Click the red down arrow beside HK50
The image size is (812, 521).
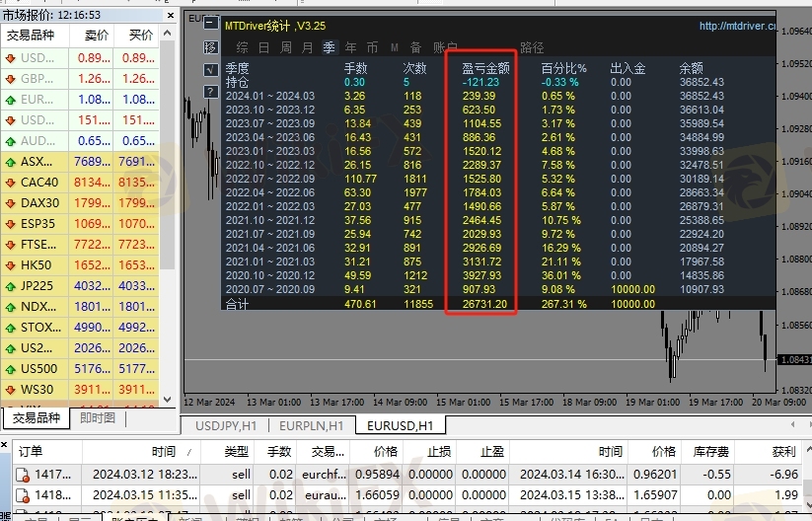click(10, 265)
